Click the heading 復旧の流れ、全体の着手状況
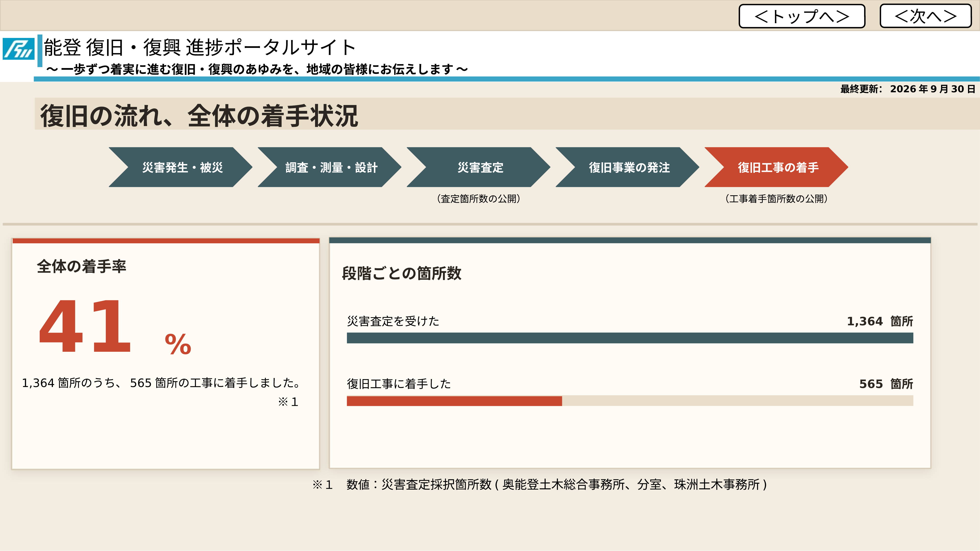The height and width of the screenshot is (551, 980). (x=199, y=116)
